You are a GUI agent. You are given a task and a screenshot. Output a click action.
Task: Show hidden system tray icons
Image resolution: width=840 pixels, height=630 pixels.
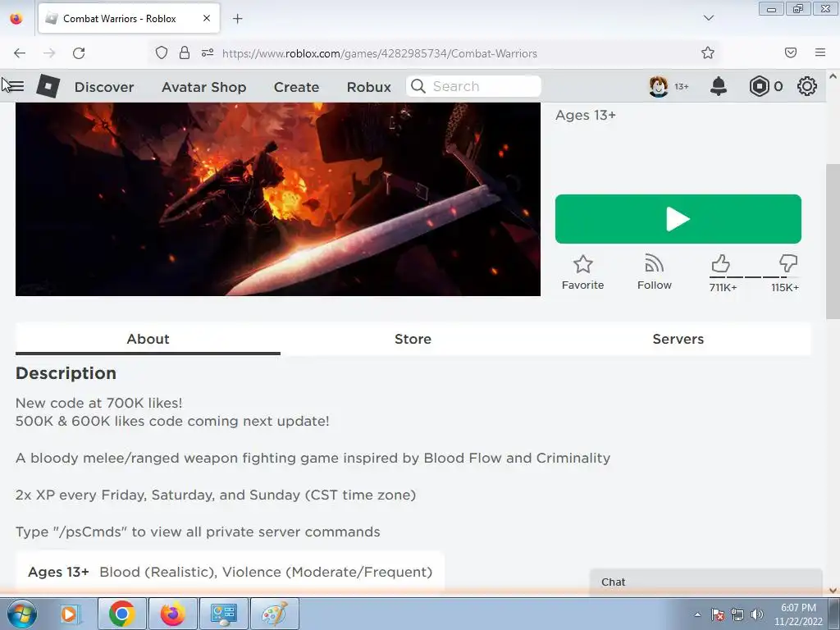[x=697, y=614]
